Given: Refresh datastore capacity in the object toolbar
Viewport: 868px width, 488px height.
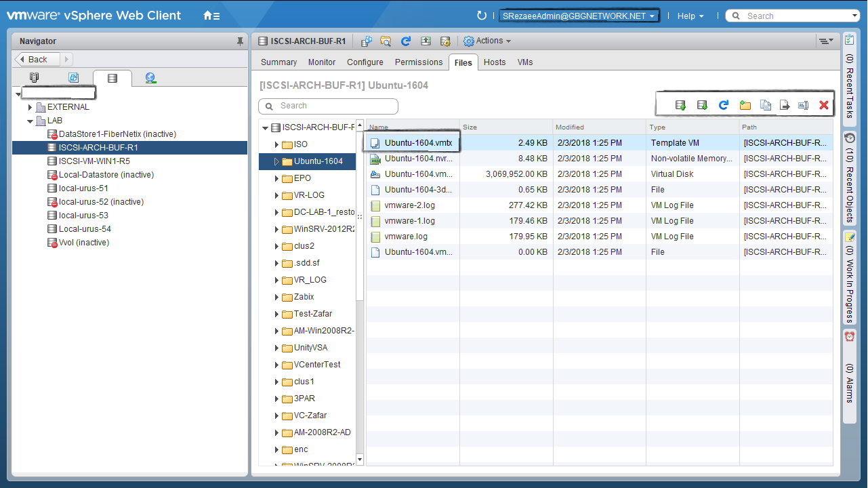Looking at the screenshot, I should (x=406, y=41).
